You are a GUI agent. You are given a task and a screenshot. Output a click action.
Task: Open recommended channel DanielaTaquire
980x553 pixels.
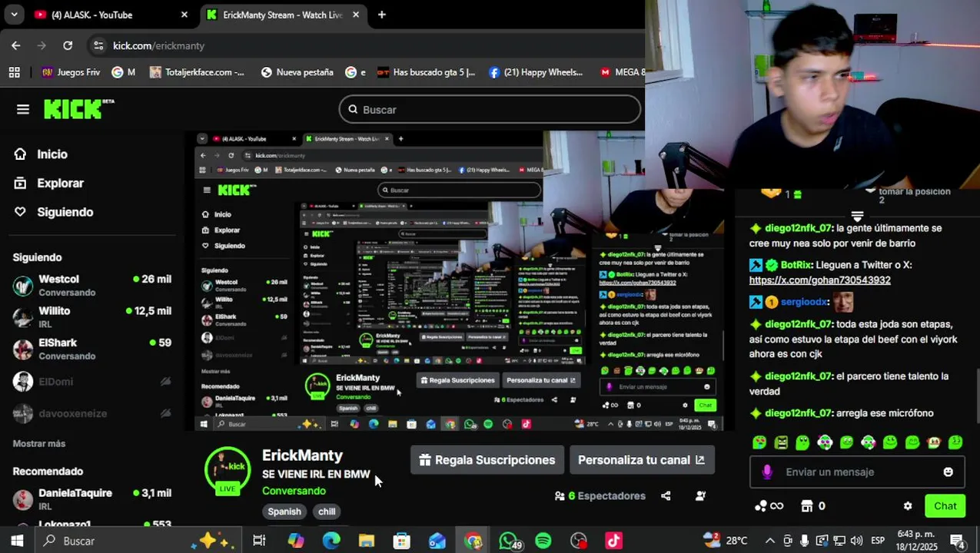92,498
